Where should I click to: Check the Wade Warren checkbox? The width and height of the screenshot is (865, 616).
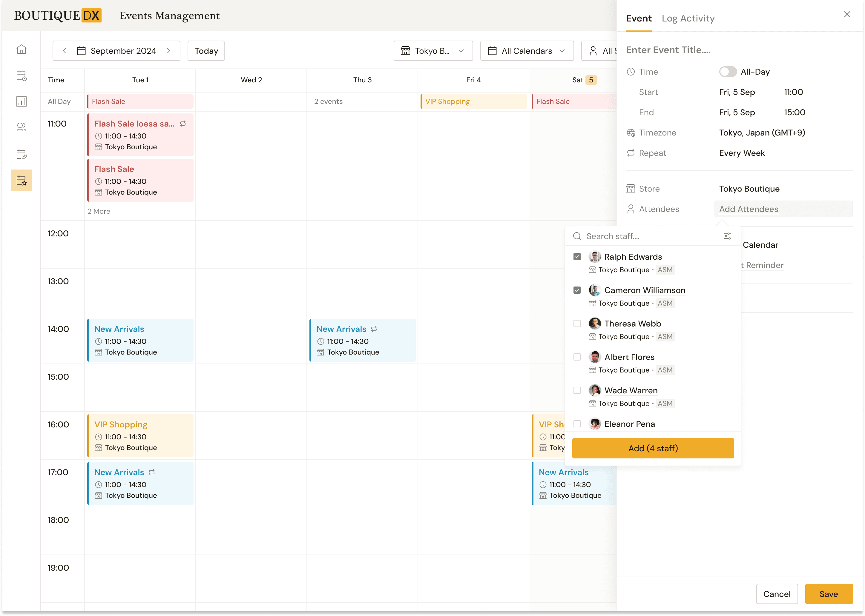pyautogui.click(x=577, y=390)
